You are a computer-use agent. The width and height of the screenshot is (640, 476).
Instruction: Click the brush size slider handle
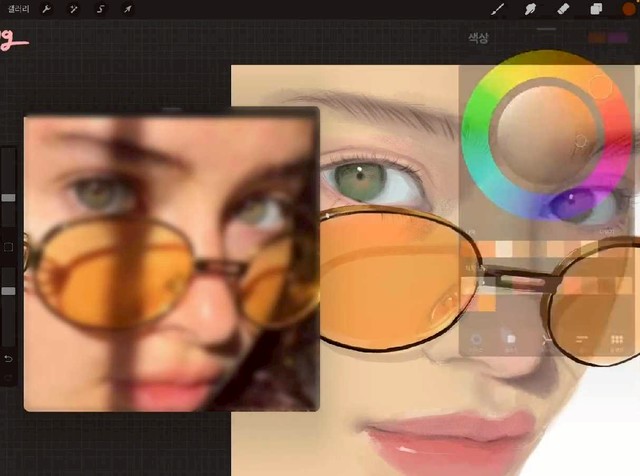click(x=9, y=198)
